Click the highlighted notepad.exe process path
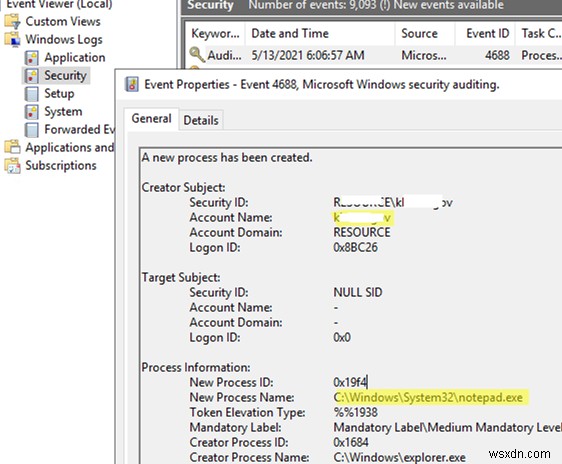Viewport: 562px width, 464px height. point(430,397)
